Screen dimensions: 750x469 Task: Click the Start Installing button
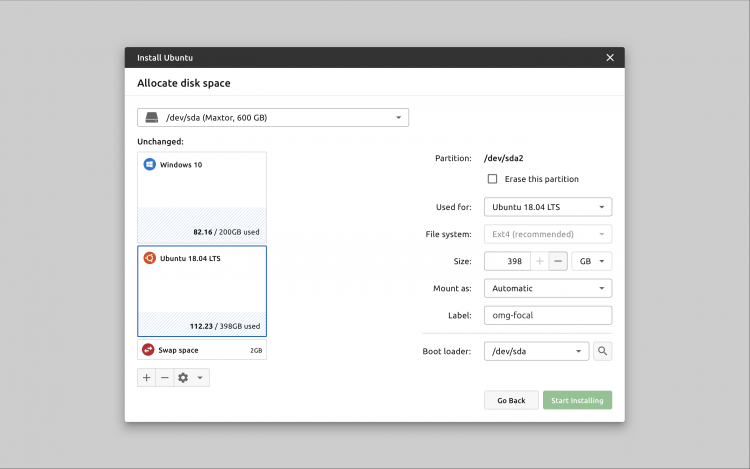coord(577,401)
